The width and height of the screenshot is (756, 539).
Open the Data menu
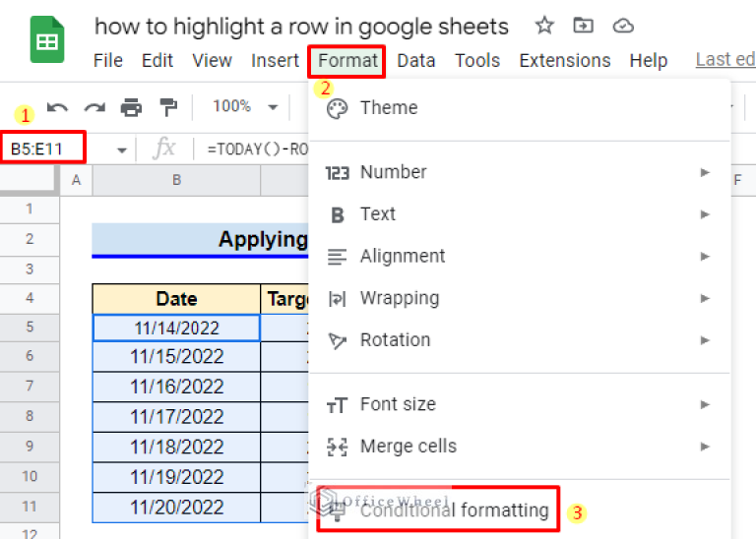click(x=415, y=60)
